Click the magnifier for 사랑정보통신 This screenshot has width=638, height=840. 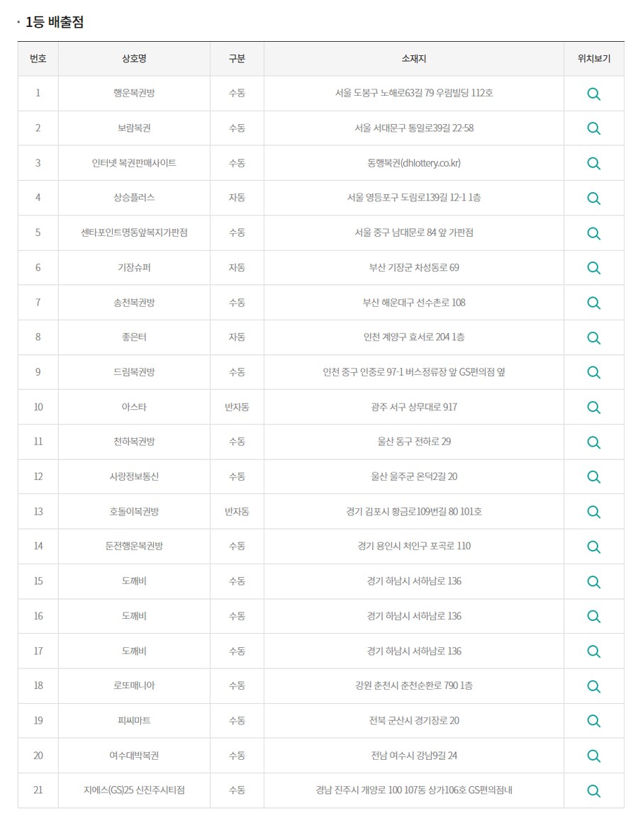(x=593, y=476)
